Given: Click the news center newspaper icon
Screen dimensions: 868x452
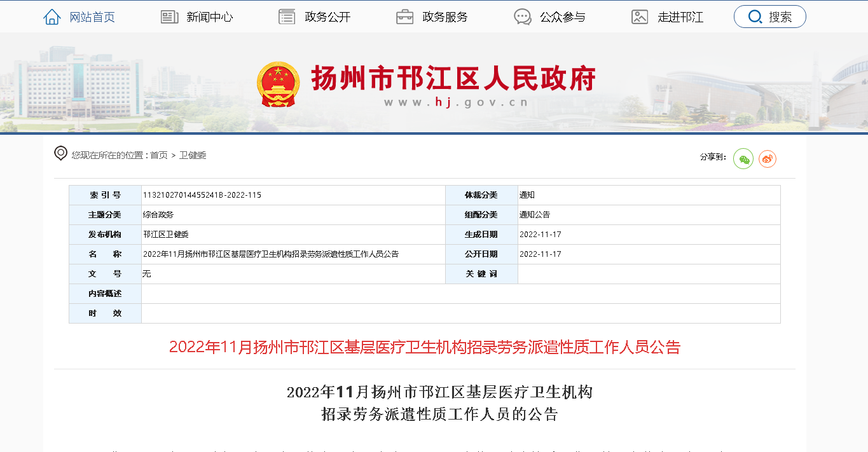Looking at the screenshot, I should tap(170, 17).
